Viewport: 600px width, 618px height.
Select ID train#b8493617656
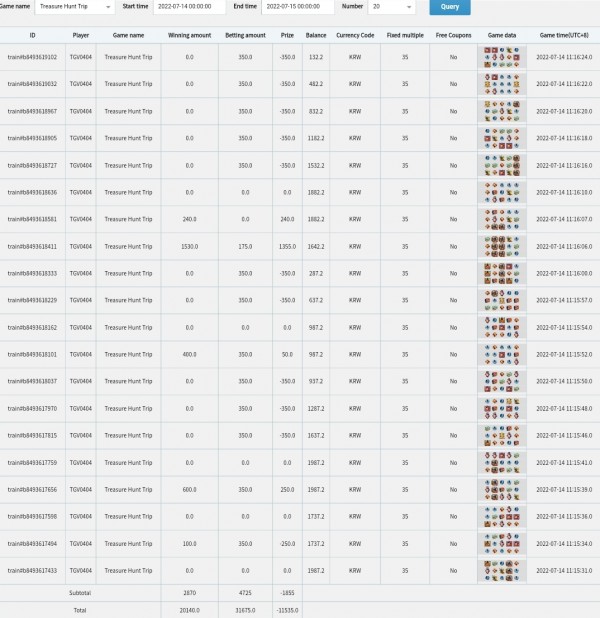(x=32, y=490)
